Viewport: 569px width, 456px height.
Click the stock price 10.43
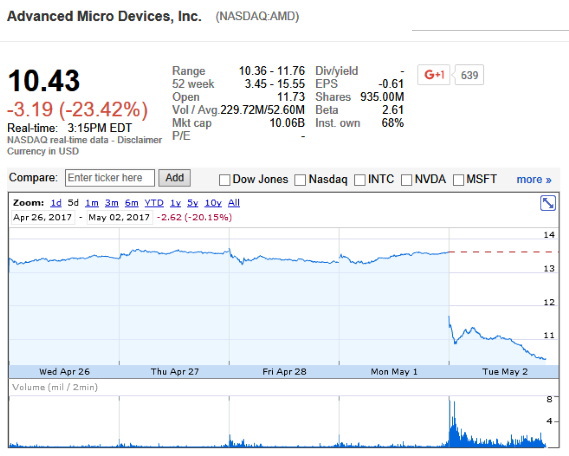pos(44,81)
